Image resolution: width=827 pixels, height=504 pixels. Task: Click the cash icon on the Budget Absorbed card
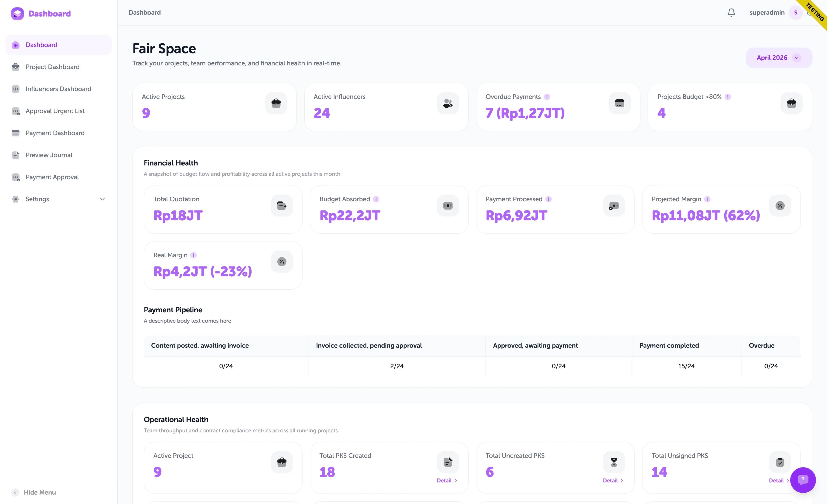448,205
